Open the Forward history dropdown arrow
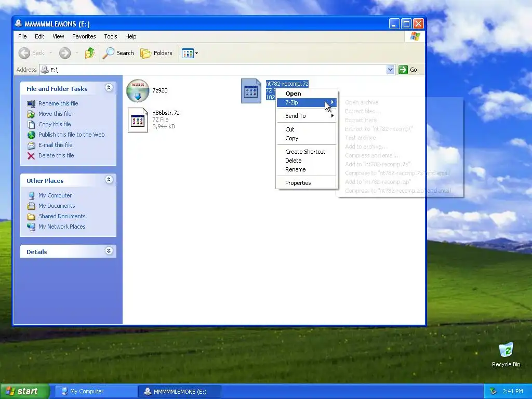The height and width of the screenshot is (399, 532). [77, 53]
